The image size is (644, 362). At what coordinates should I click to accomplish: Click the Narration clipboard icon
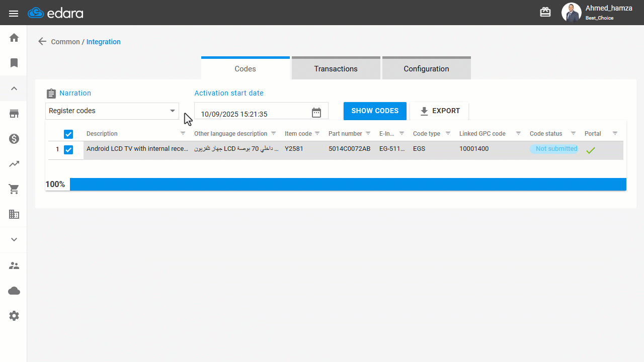click(x=51, y=94)
